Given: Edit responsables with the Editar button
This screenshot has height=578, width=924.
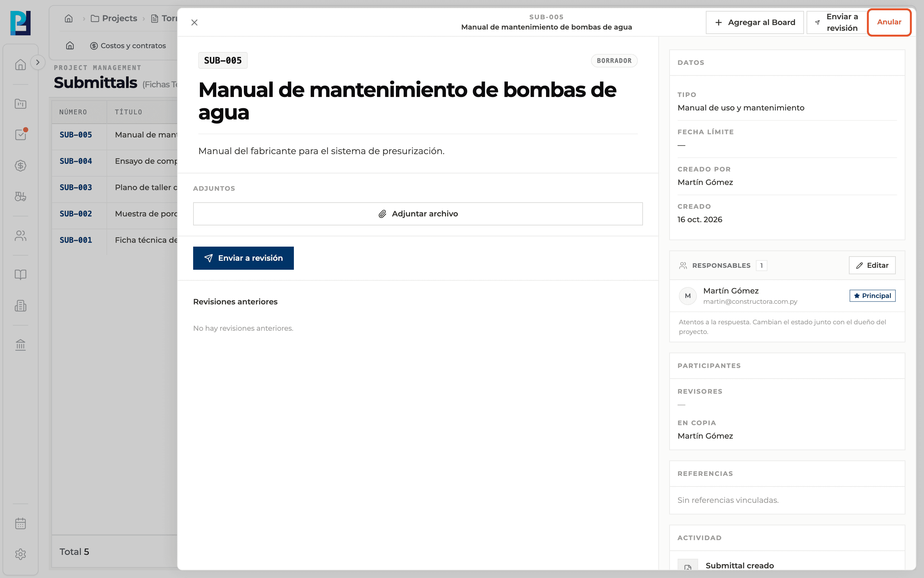Looking at the screenshot, I should pyautogui.click(x=872, y=265).
